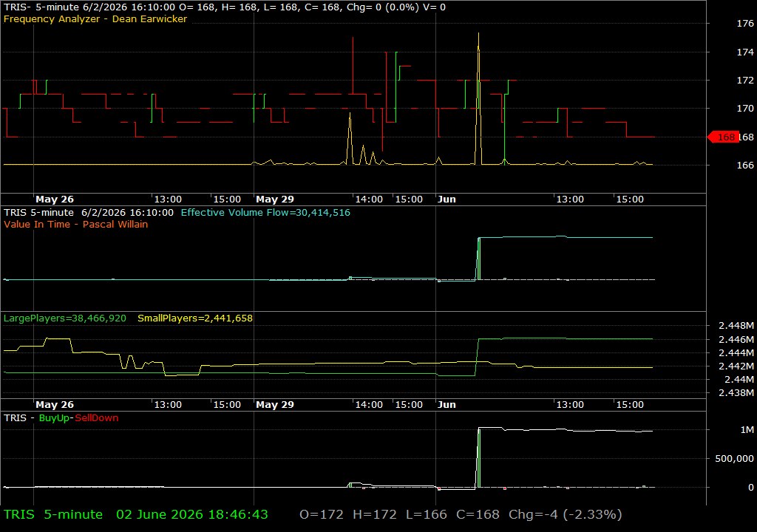Screen dimensions: 757x532
Task: Click the LargePlayers=38,466,920 readout
Action: coord(65,318)
